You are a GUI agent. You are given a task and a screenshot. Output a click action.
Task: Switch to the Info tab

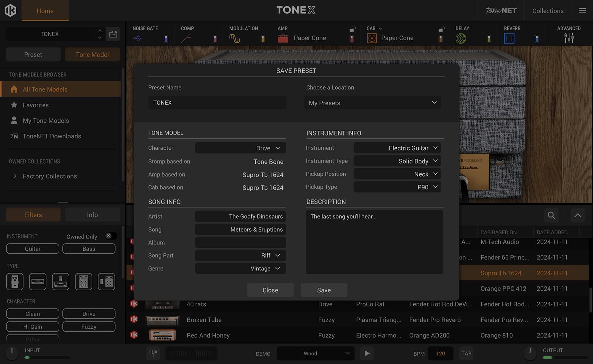coord(92,215)
